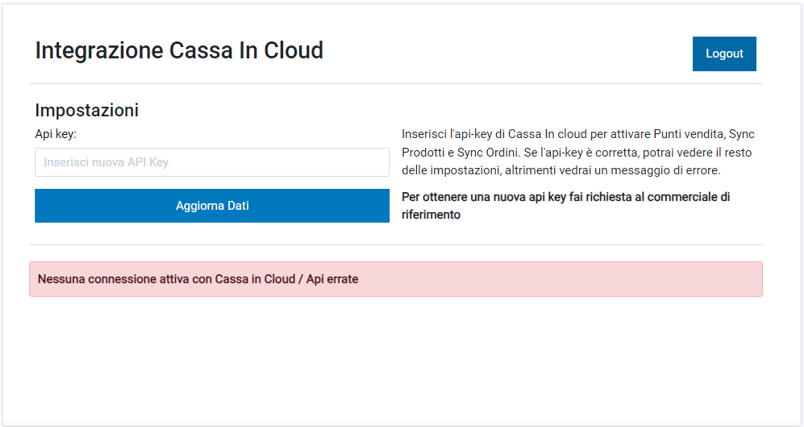Click the 'Integrazione Cassa In Cloud' page title
Image resolution: width=804 pixels, height=427 pixels.
pos(179,51)
